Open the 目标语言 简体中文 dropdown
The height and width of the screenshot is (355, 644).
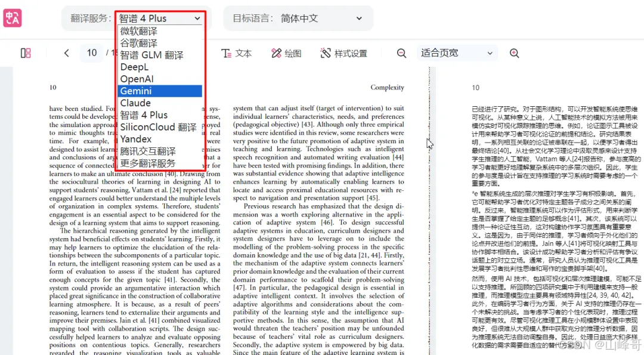tap(321, 18)
